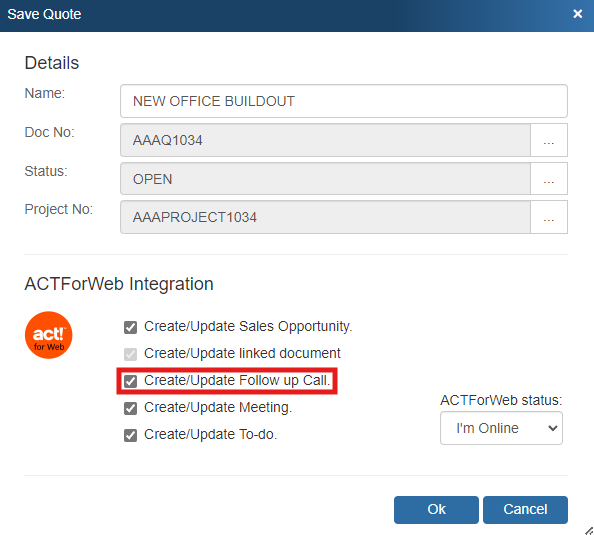Confirm with the Ok button
Image resolution: width=594 pixels, height=535 pixels.
coord(436,510)
